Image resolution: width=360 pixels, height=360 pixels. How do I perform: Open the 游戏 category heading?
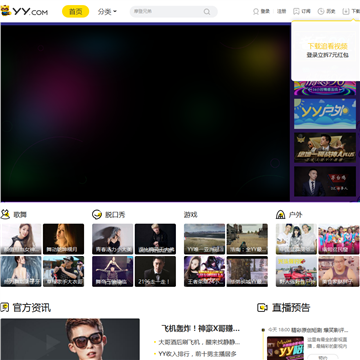click(191, 215)
